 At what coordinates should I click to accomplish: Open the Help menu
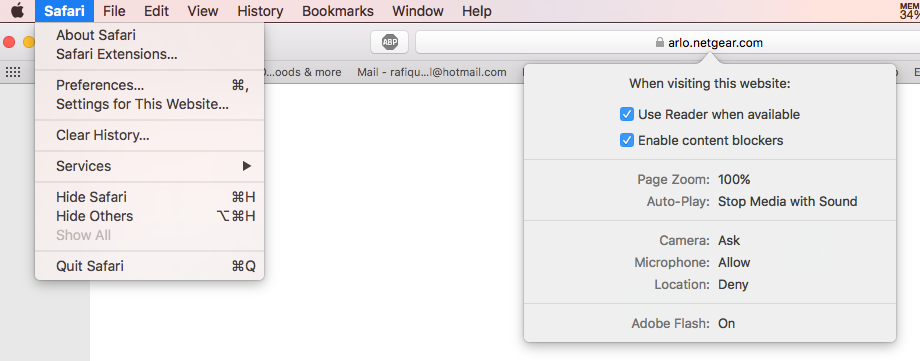(x=476, y=11)
